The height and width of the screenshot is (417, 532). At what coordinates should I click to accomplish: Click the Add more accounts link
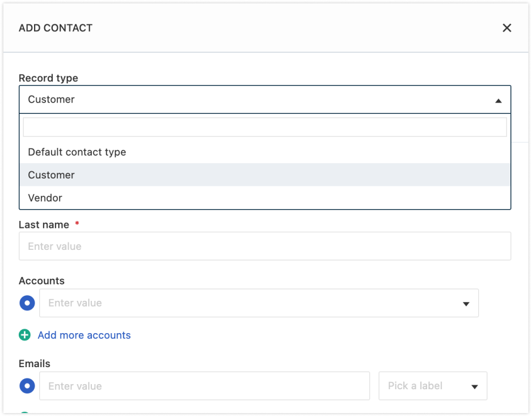(84, 335)
